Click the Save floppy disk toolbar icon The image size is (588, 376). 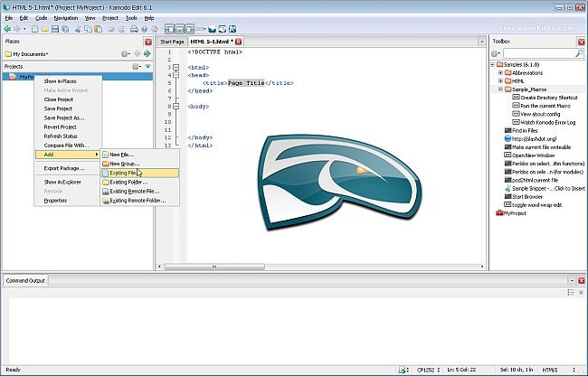(55, 29)
